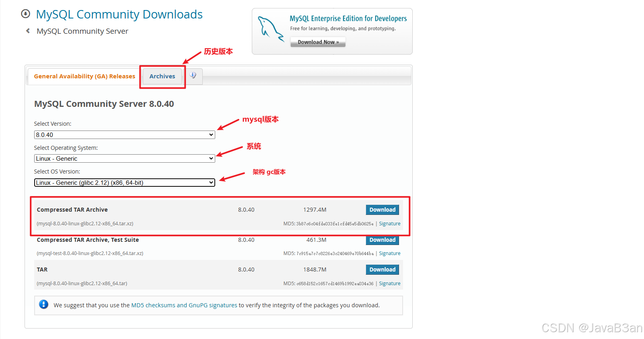Open Signature link for the TAR package
644x339 pixels.
pos(390,284)
